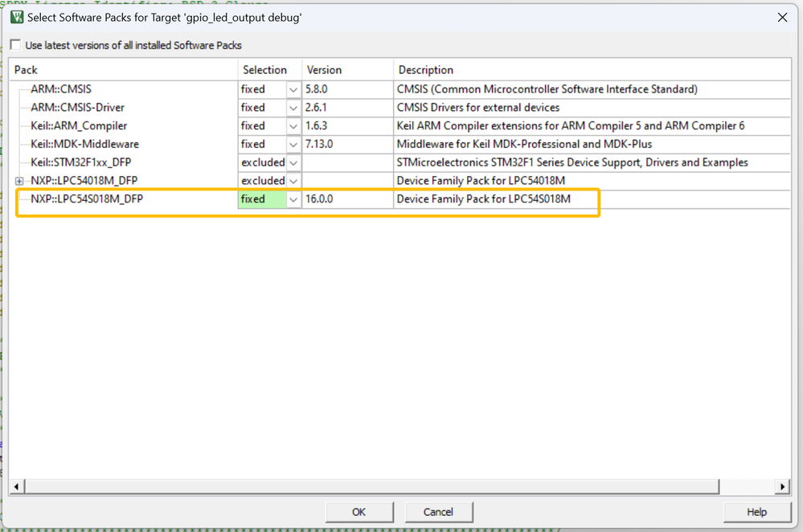The height and width of the screenshot is (532, 803).
Task: Expand the NXP::LPC54018M_DFP tree node
Action: point(19,181)
